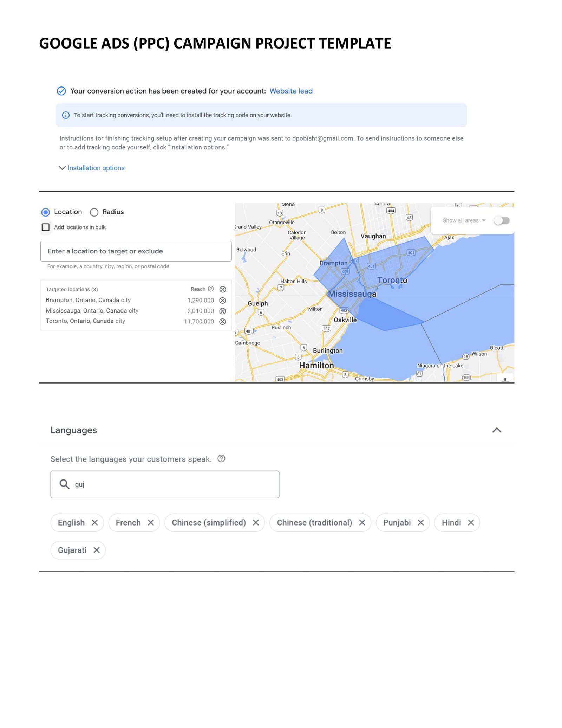Open the Website lead conversion action
The height and width of the screenshot is (728, 562).
pyautogui.click(x=291, y=91)
